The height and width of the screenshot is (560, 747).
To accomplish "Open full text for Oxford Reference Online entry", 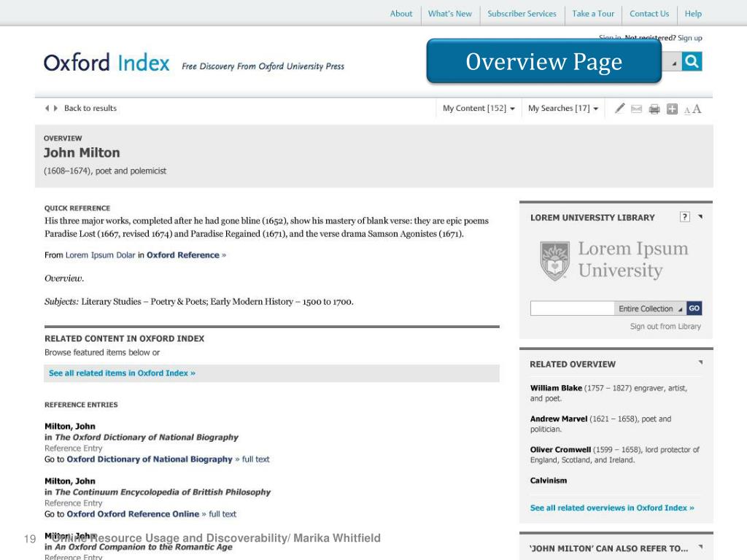I will [222, 514].
